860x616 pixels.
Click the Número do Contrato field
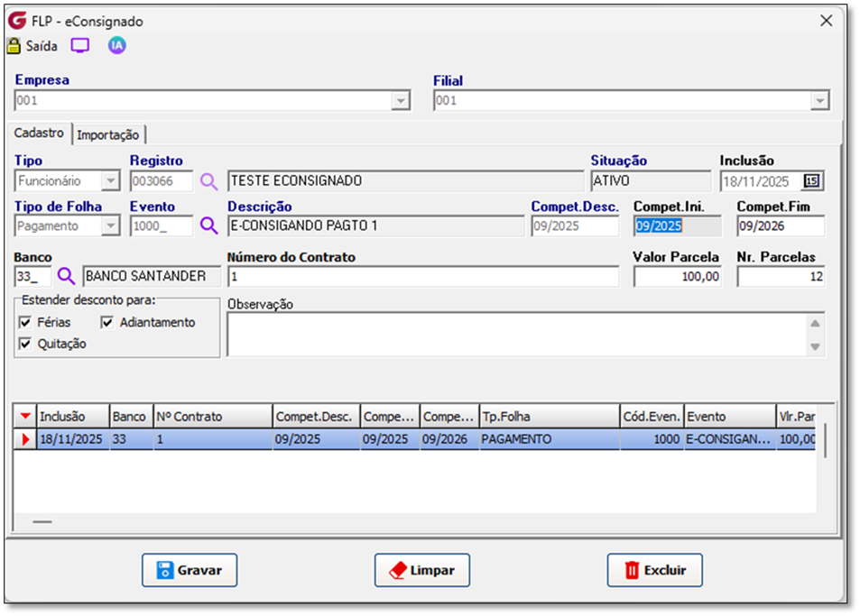[423, 276]
